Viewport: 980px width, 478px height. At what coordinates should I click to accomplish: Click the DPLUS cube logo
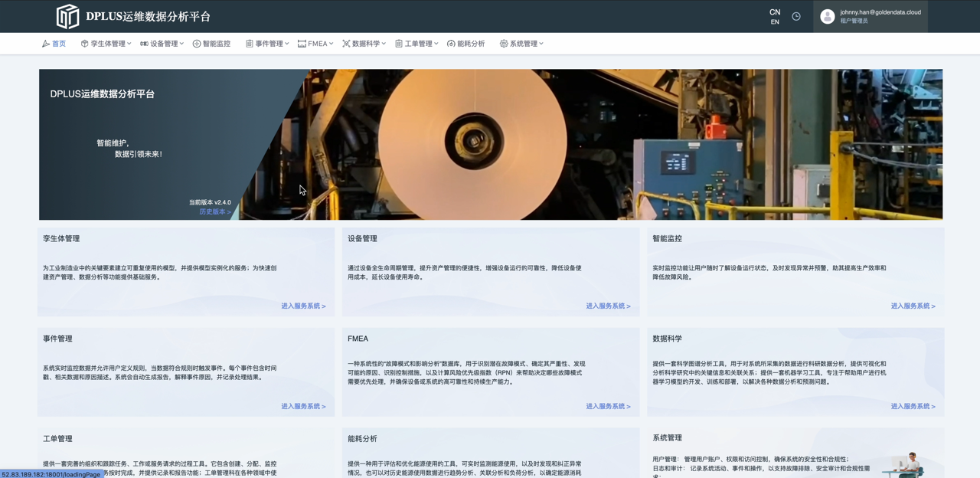67,16
